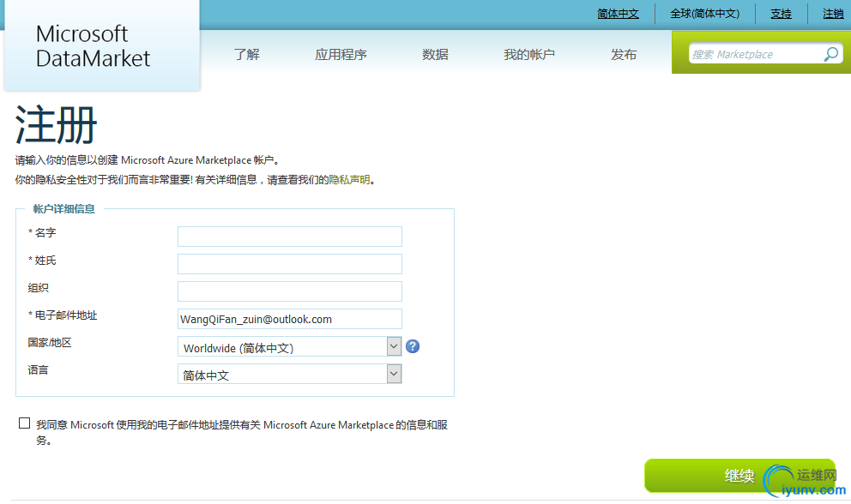This screenshot has width=851, height=504.
Task: Open the country/region help question icon
Action: coord(413,346)
